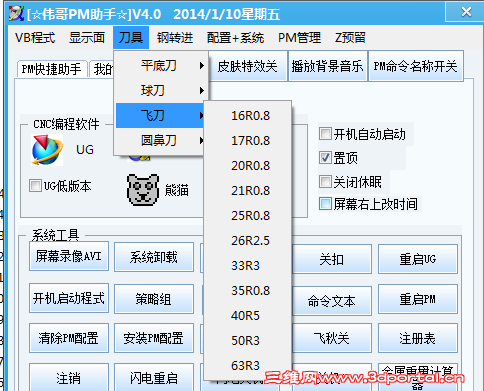
Task: Click the app icon in title bar
Action: point(16,13)
